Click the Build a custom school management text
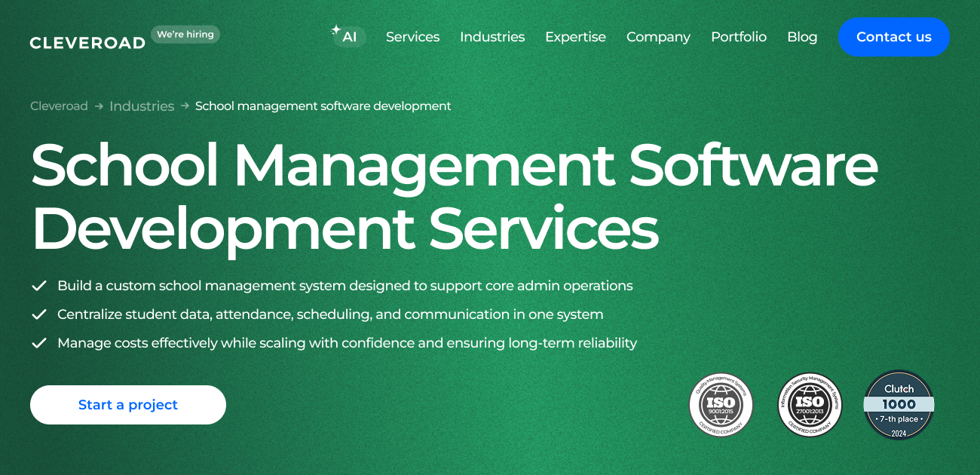This screenshot has height=475, width=980. [345, 286]
